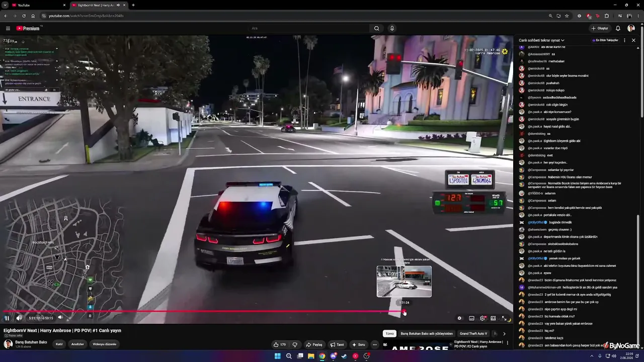Open File Explorer from the taskbar
This screenshot has width=644, height=362.
[311, 356]
